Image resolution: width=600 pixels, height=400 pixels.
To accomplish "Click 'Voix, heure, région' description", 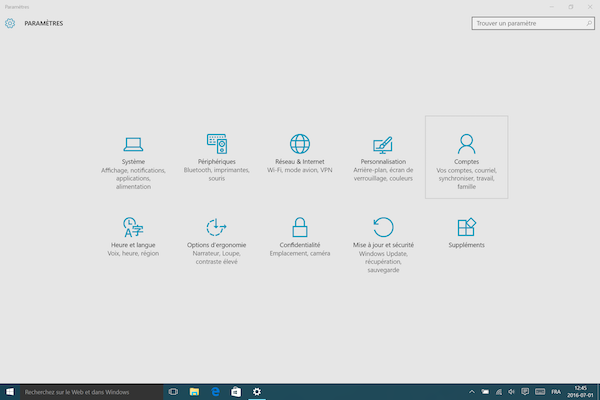I will [x=133, y=253].
